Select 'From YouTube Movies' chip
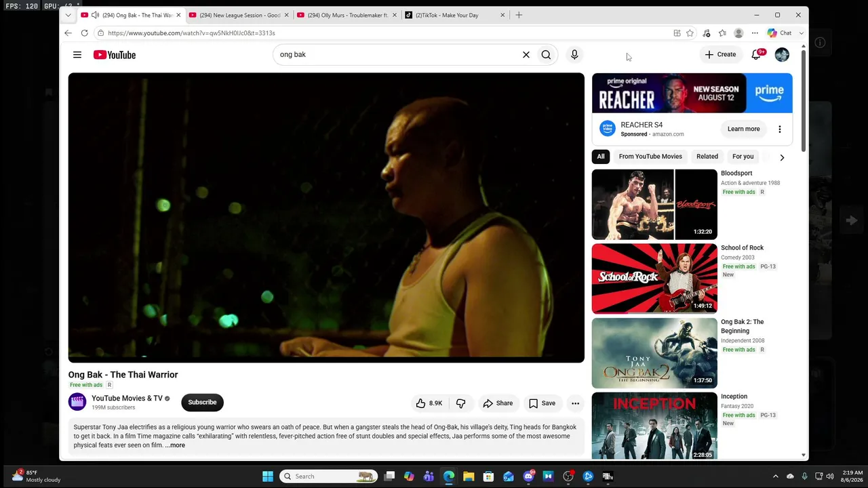This screenshot has height=488, width=868. coord(650,157)
